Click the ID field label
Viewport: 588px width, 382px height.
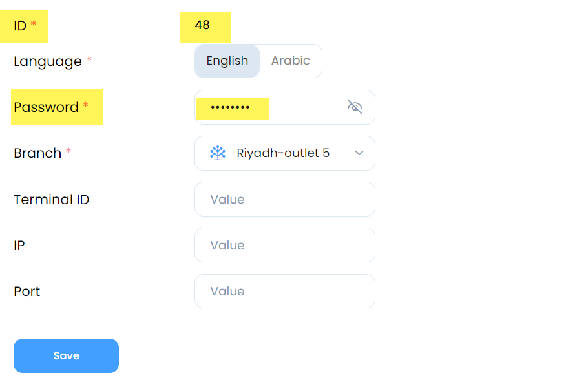(20, 26)
